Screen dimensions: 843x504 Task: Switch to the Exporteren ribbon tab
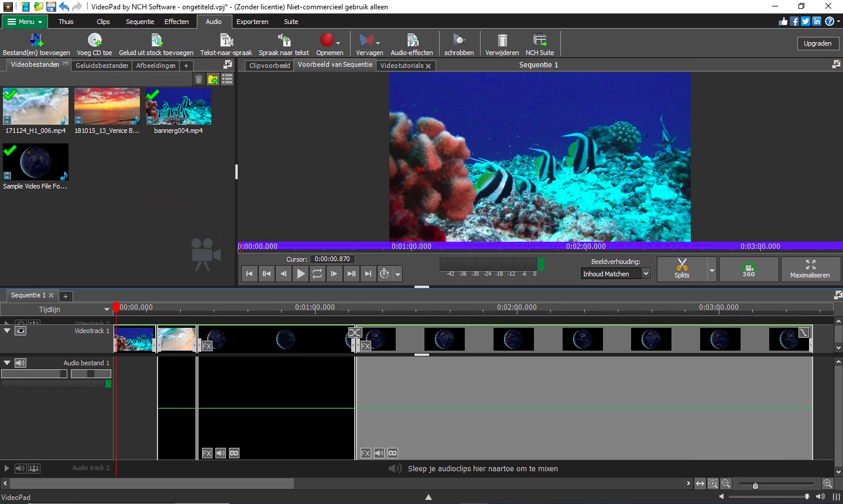coord(252,22)
